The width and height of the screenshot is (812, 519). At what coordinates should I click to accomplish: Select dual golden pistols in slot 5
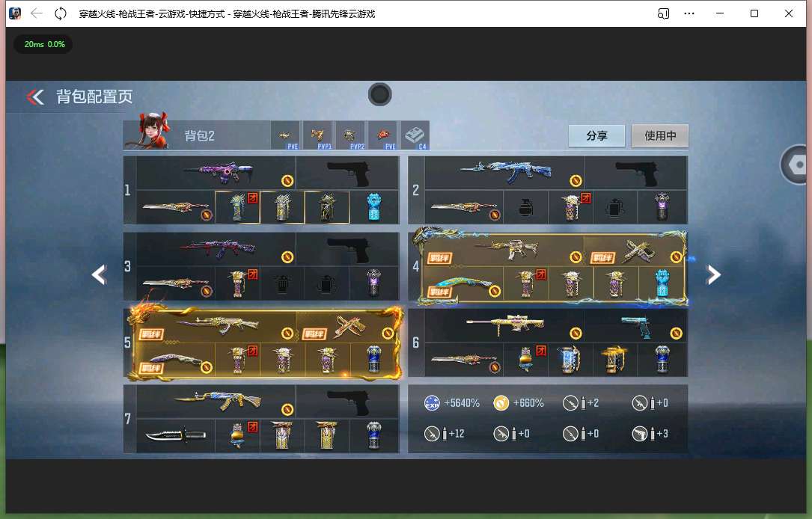tap(348, 326)
